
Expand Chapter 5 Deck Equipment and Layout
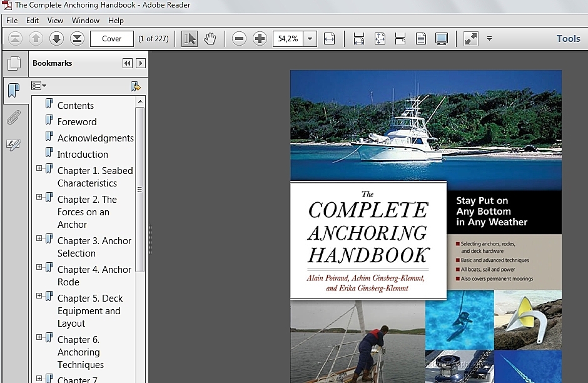click(39, 296)
